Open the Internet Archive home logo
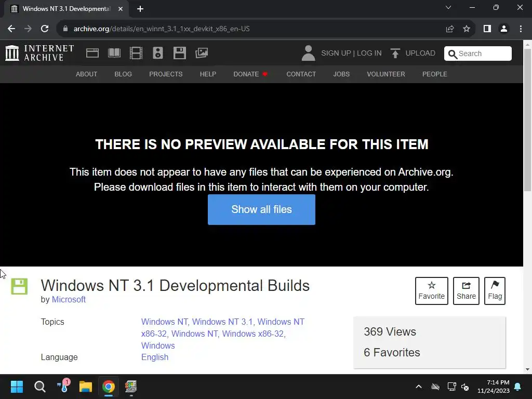The width and height of the screenshot is (532, 399). [x=39, y=53]
